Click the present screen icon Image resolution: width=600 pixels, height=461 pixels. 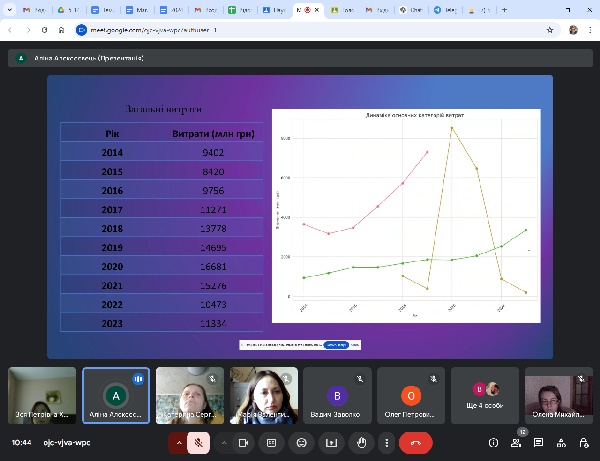pyautogui.click(x=331, y=442)
